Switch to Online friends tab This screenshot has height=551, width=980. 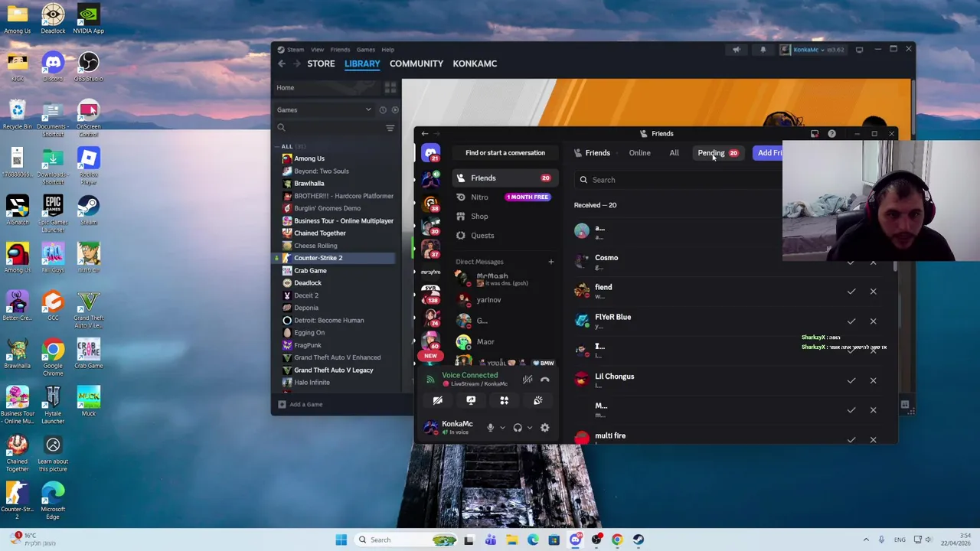click(639, 153)
